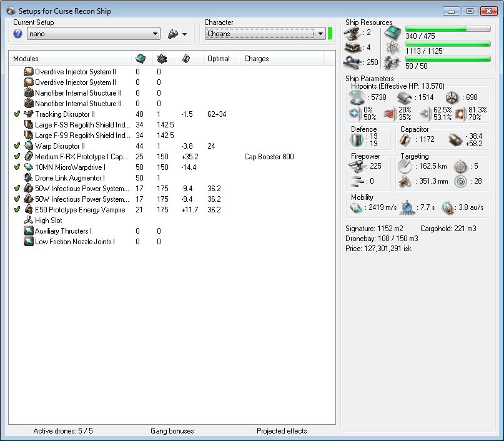Open the ship icon menu beside setup name
The width and height of the screenshot is (504, 441).
(177, 34)
